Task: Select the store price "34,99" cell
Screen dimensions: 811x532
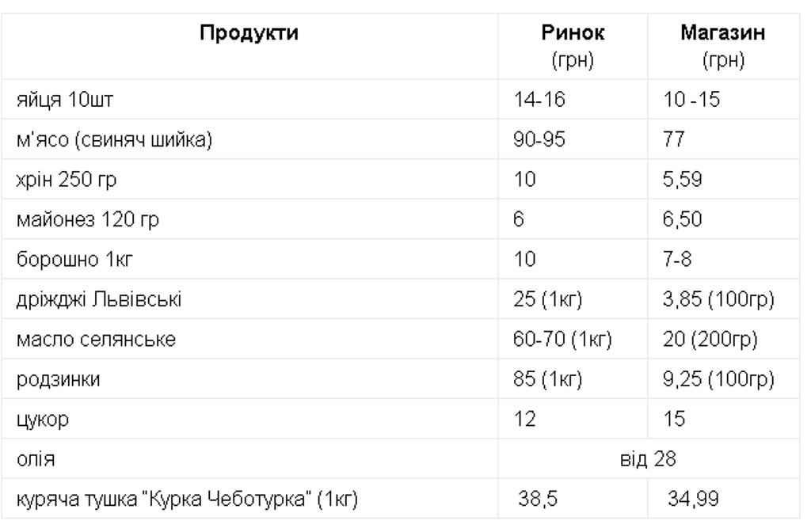Action: tap(691, 500)
